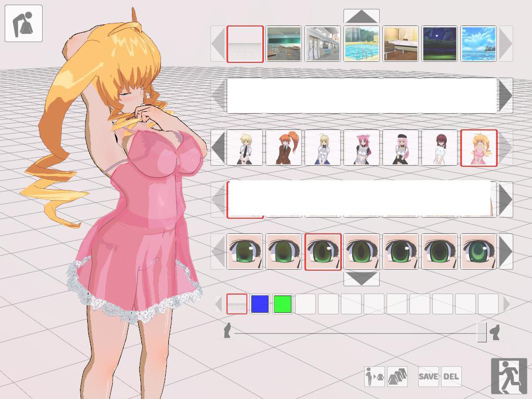Click the empty swatch right of green
The height and width of the screenshot is (399, 532).
305,303
